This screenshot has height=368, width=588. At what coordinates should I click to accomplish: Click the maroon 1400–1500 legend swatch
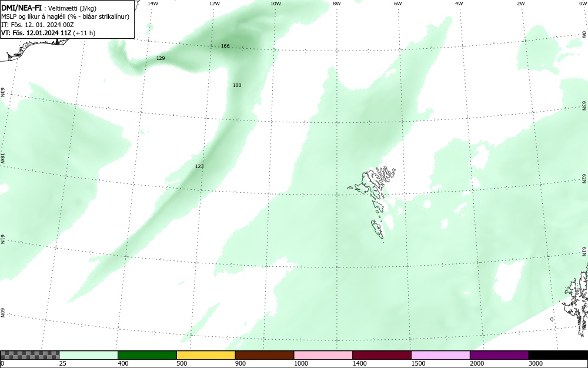point(382,355)
